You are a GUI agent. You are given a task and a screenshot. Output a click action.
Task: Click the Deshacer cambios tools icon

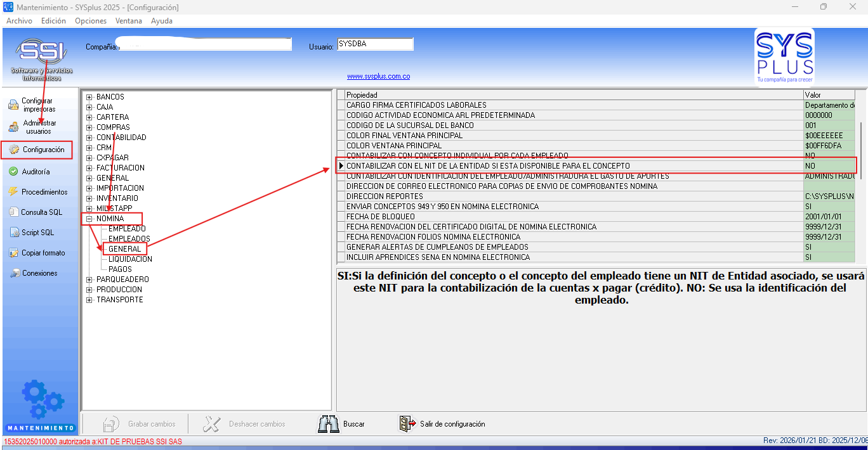point(212,424)
